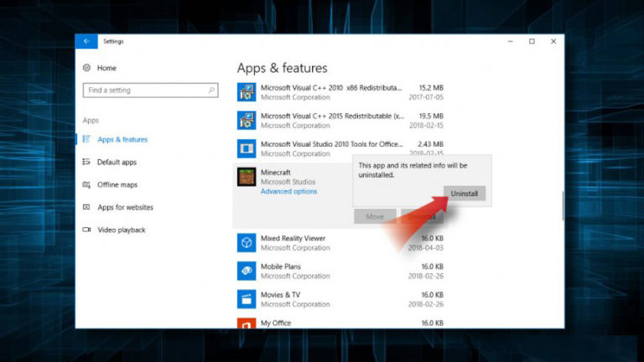Confirm Uninstall in the popup
The height and width of the screenshot is (362, 644).
click(x=464, y=194)
